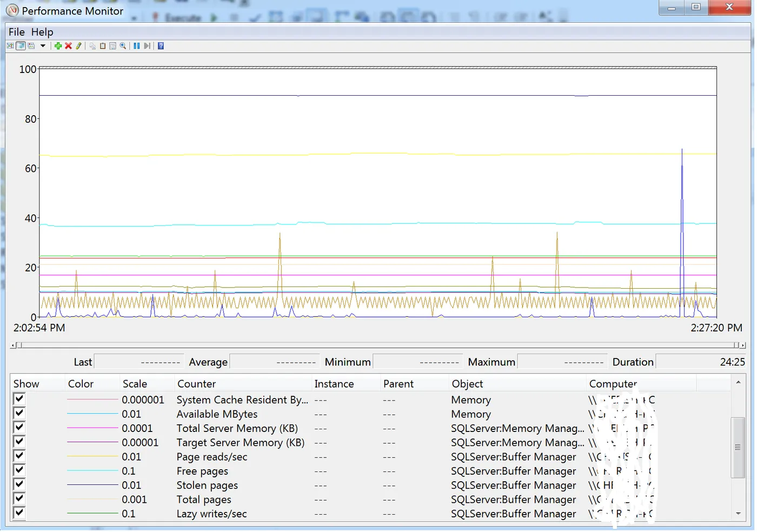Click the Zoom magnifier icon

click(x=123, y=46)
